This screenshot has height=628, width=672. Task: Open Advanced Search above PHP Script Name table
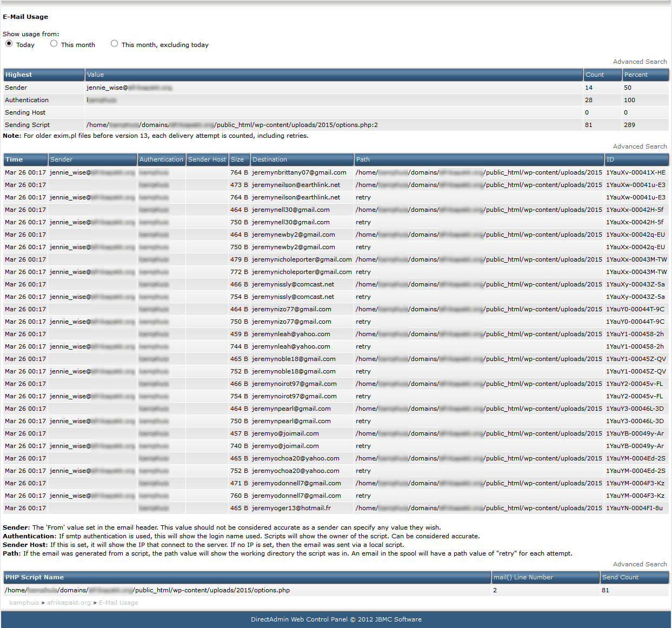tap(640, 564)
